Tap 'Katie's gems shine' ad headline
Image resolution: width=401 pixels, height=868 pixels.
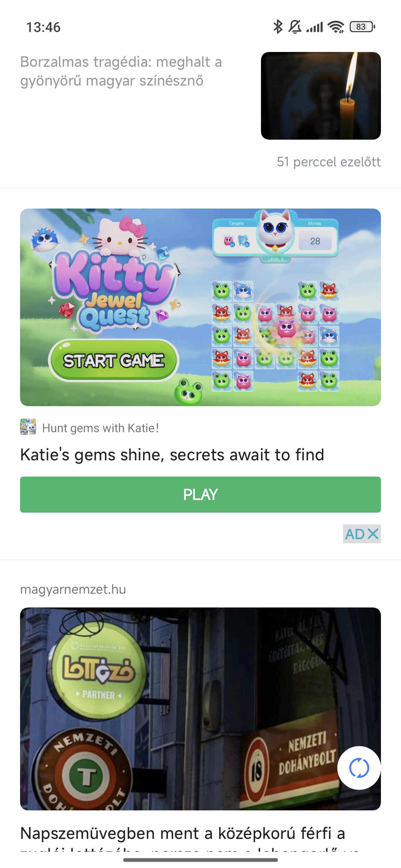(x=172, y=455)
